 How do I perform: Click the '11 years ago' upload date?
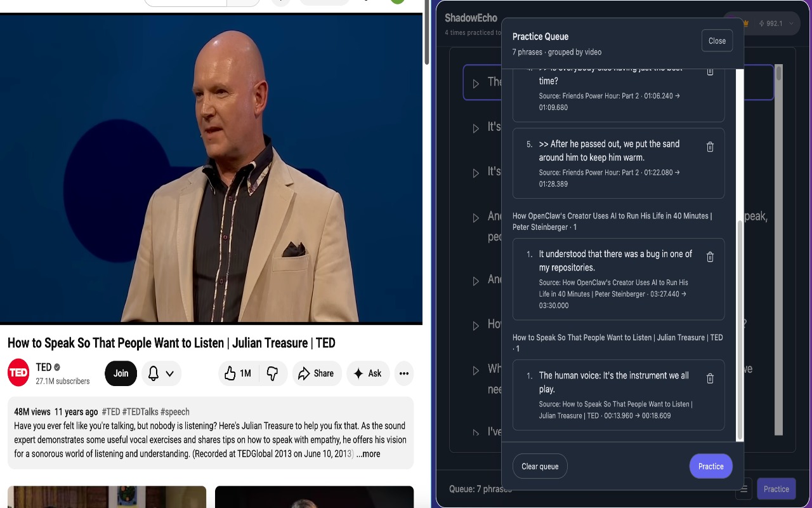tap(76, 411)
